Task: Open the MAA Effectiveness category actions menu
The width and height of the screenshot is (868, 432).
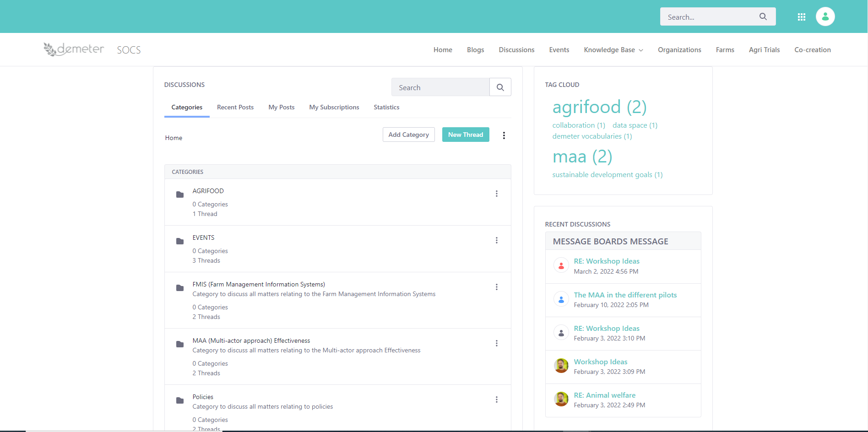Action: click(497, 343)
